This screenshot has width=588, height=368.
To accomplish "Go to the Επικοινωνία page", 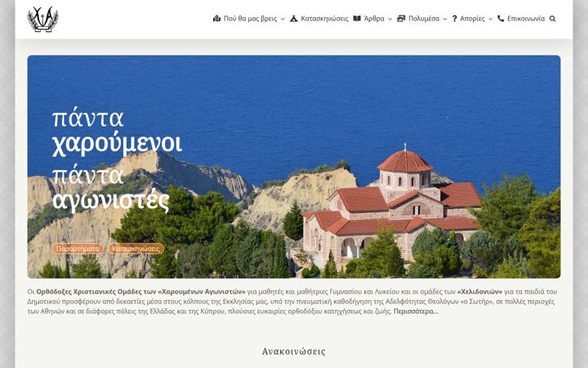I will pyautogui.click(x=526, y=18).
